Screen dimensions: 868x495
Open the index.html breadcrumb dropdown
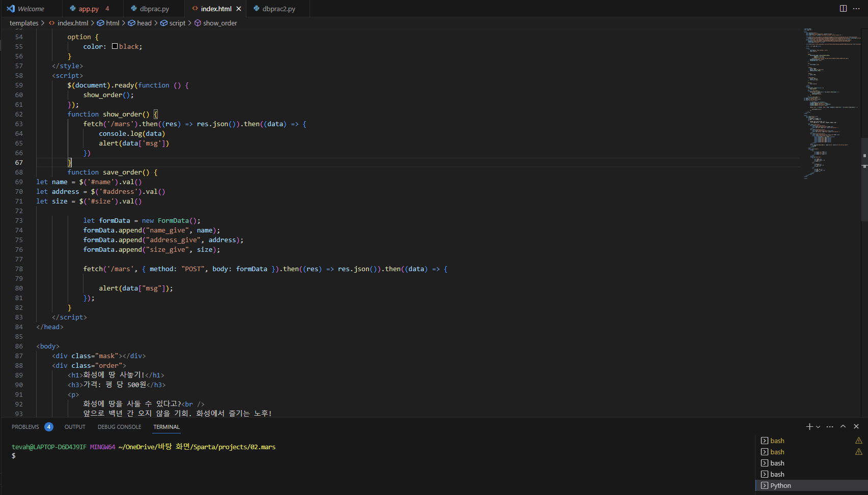click(x=68, y=23)
